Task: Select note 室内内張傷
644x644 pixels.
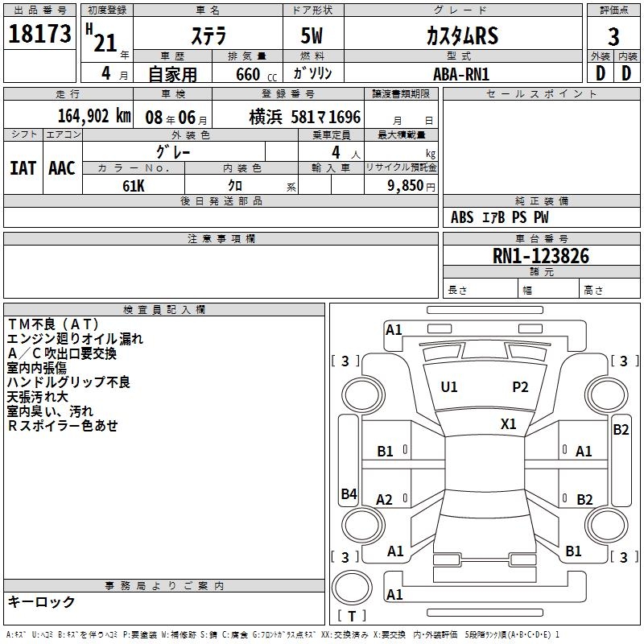Action: coord(37,368)
